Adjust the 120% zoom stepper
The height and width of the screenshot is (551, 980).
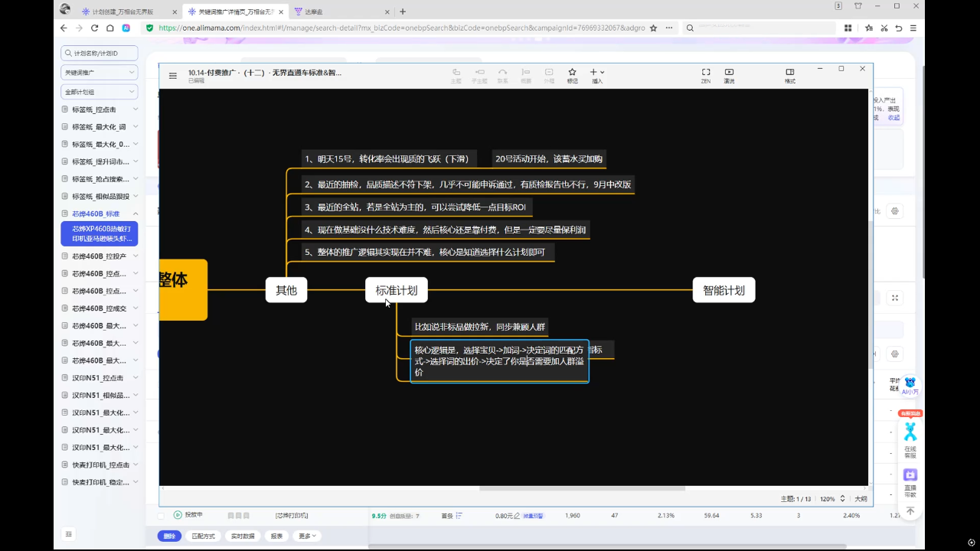pos(842,499)
